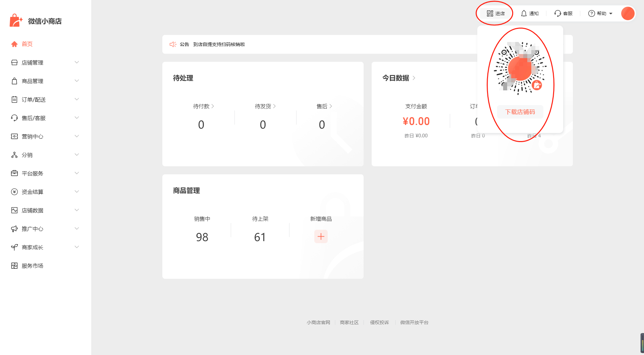
Task: Expand the 店铺管理 menu chevron
Action: click(77, 62)
